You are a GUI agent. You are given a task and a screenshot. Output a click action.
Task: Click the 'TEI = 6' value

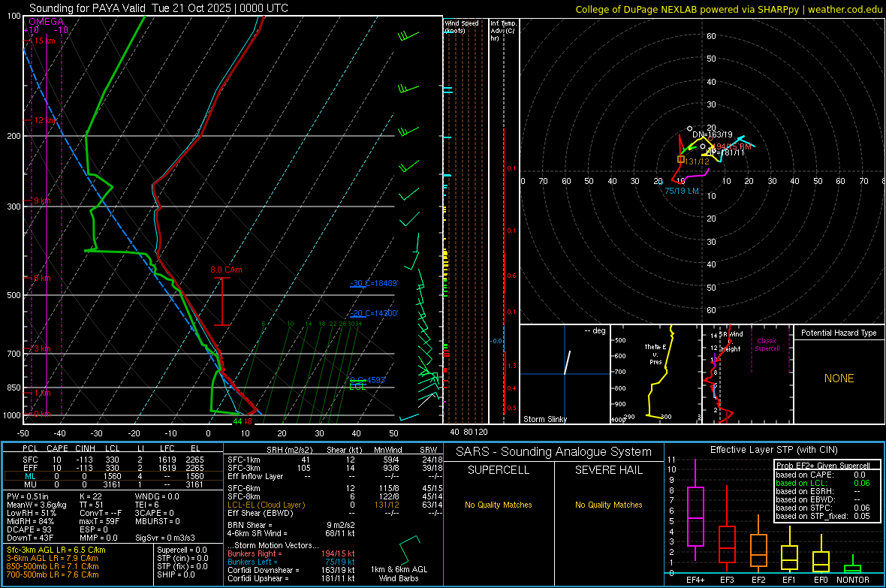click(147, 505)
